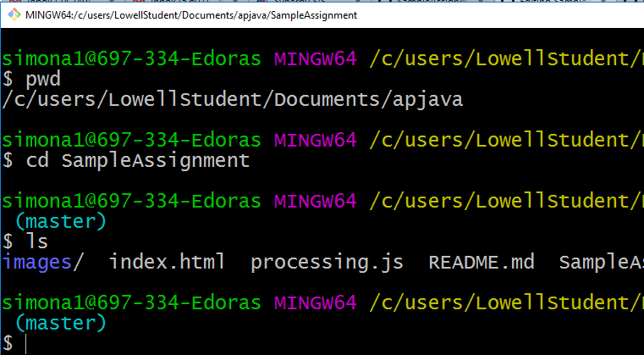Click the 'ls' command text
Image resolution: width=644 pixels, height=355 pixels.
pos(37,241)
